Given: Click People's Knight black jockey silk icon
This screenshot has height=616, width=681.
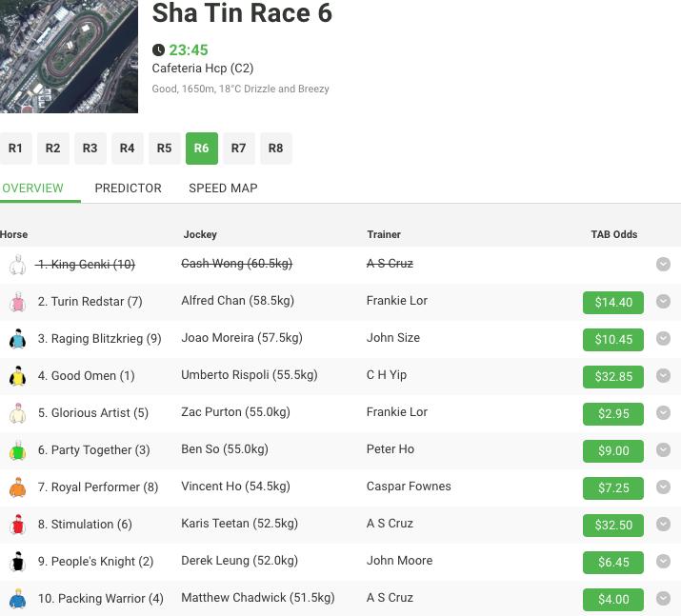Looking at the screenshot, I should [16, 563].
